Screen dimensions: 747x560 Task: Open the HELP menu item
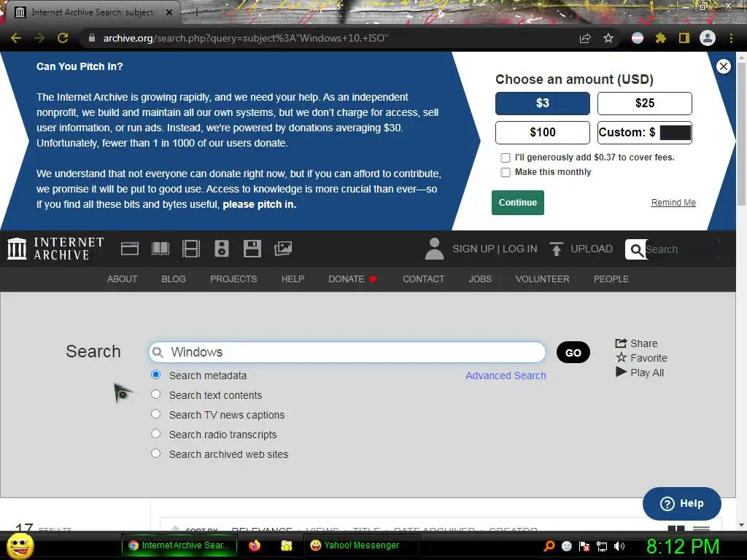click(293, 279)
